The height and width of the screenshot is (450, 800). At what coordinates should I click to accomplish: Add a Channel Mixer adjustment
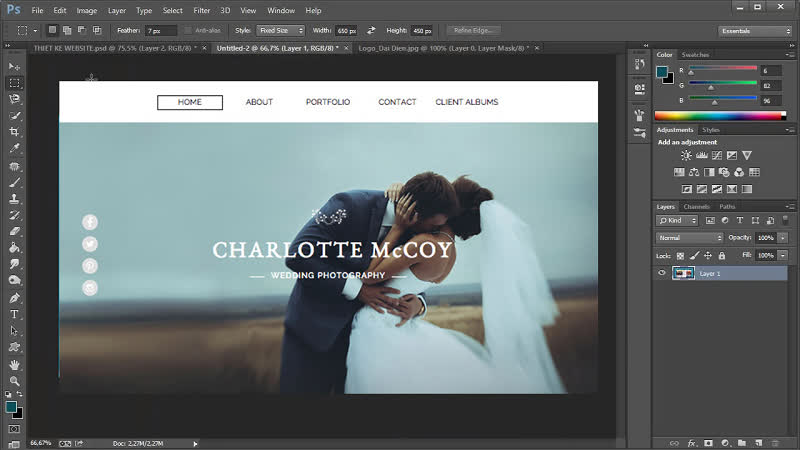point(739,172)
